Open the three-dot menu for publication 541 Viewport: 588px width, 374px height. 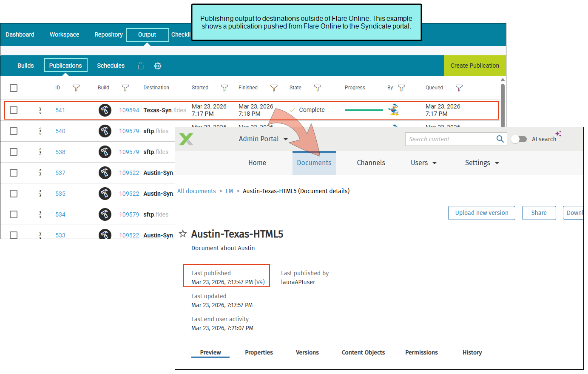tap(40, 110)
